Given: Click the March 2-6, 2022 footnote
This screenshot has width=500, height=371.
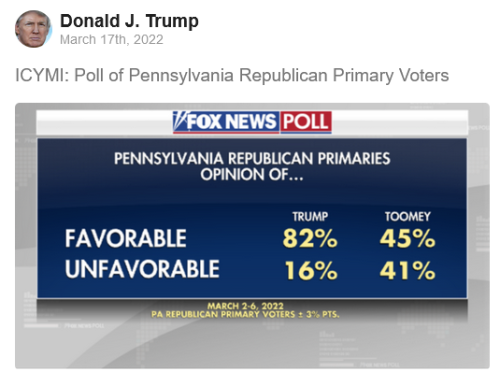Looking at the screenshot, I should (x=246, y=306).
